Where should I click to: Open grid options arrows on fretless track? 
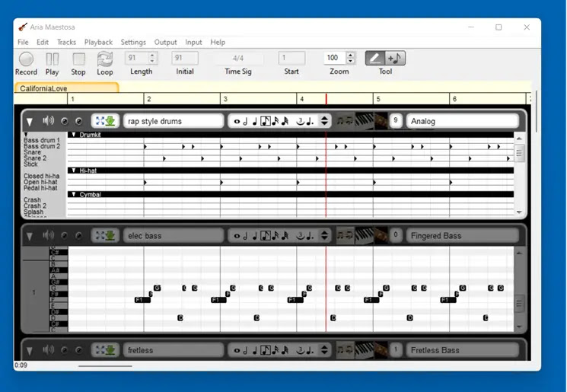(324, 349)
